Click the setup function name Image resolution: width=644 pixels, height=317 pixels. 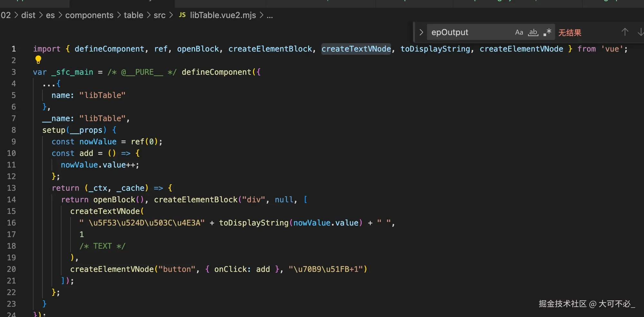[54, 130]
